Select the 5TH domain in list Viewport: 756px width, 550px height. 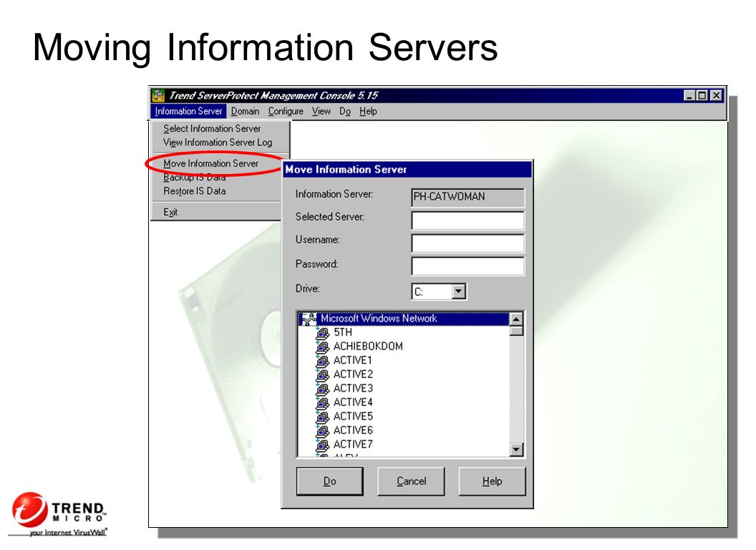coord(343,333)
